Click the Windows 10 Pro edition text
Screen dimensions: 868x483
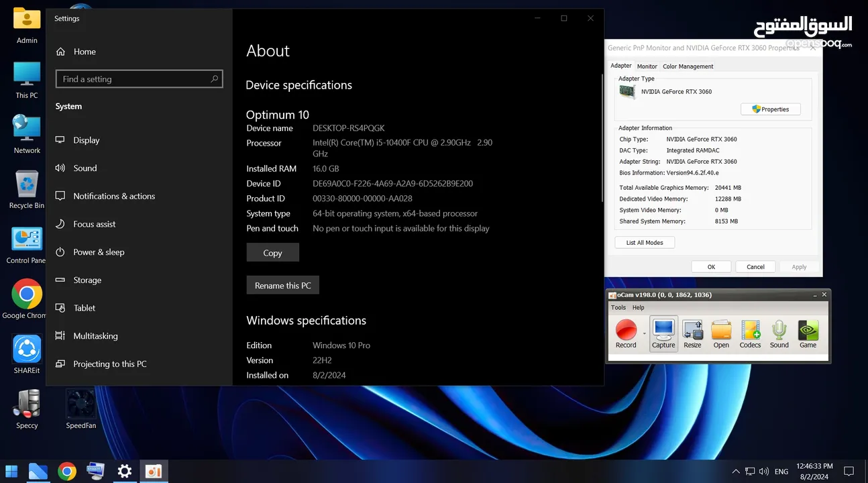(x=341, y=345)
